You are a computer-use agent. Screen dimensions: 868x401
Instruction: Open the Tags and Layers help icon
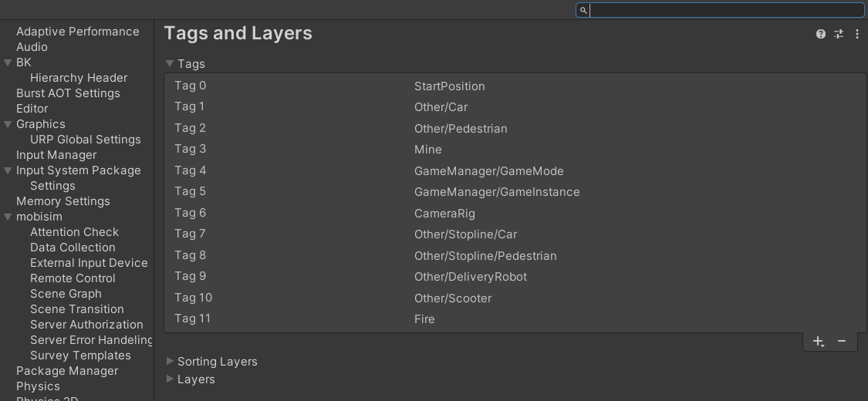click(x=820, y=34)
